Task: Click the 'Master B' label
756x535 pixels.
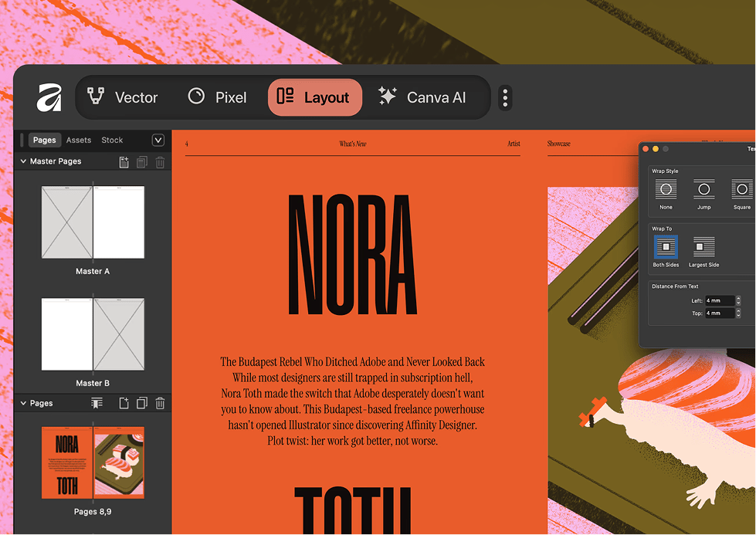Action: [93, 383]
